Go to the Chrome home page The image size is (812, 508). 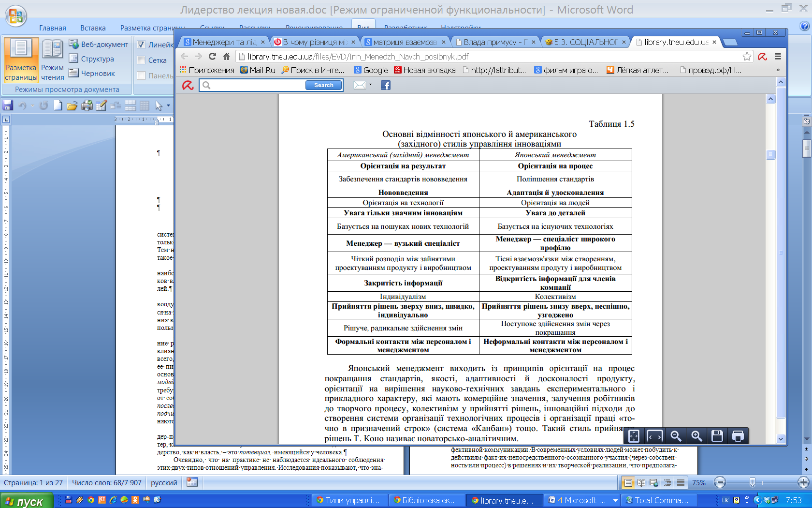coord(226,57)
